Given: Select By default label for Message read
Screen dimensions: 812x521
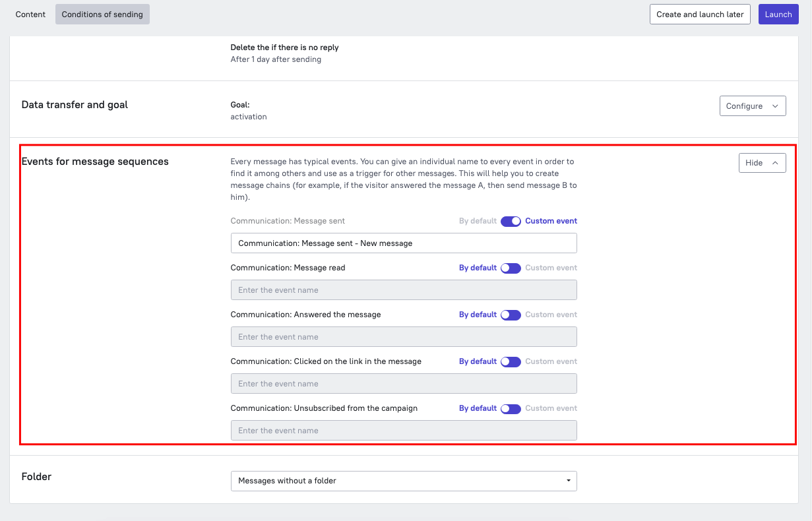Looking at the screenshot, I should click(x=478, y=268).
